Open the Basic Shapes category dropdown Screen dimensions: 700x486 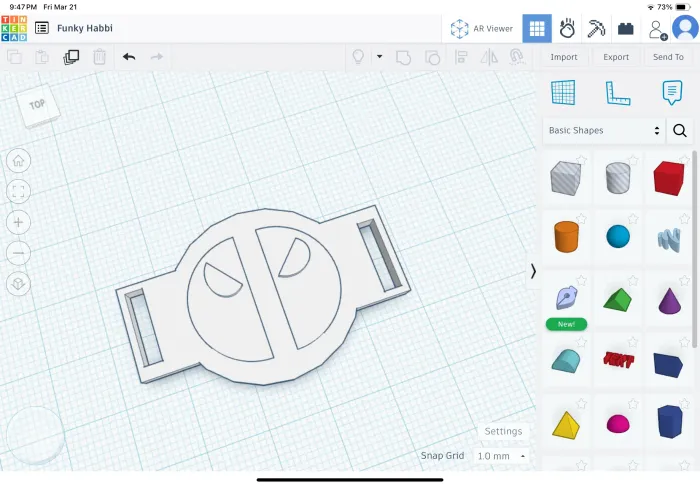(x=604, y=130)
